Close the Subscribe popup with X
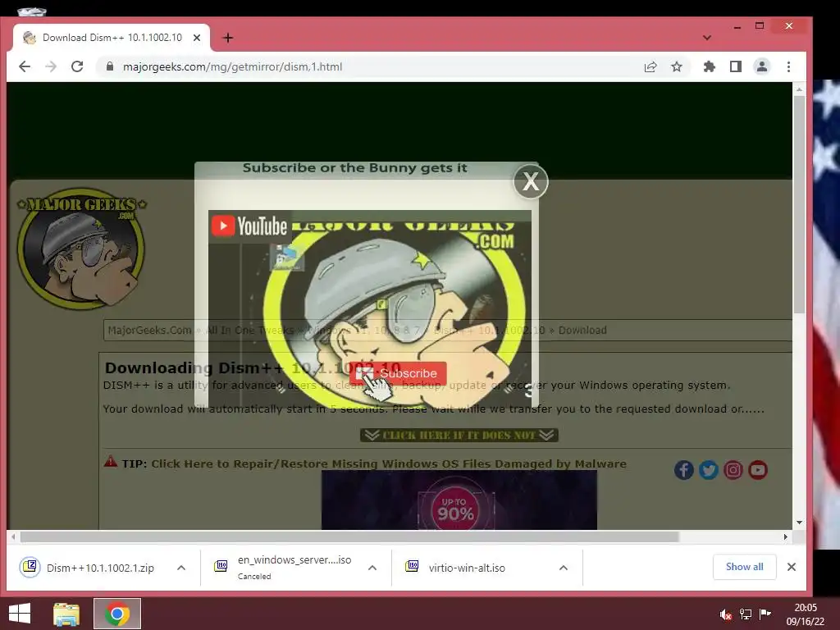Viewport: 840px width, 630px height. 531,181
